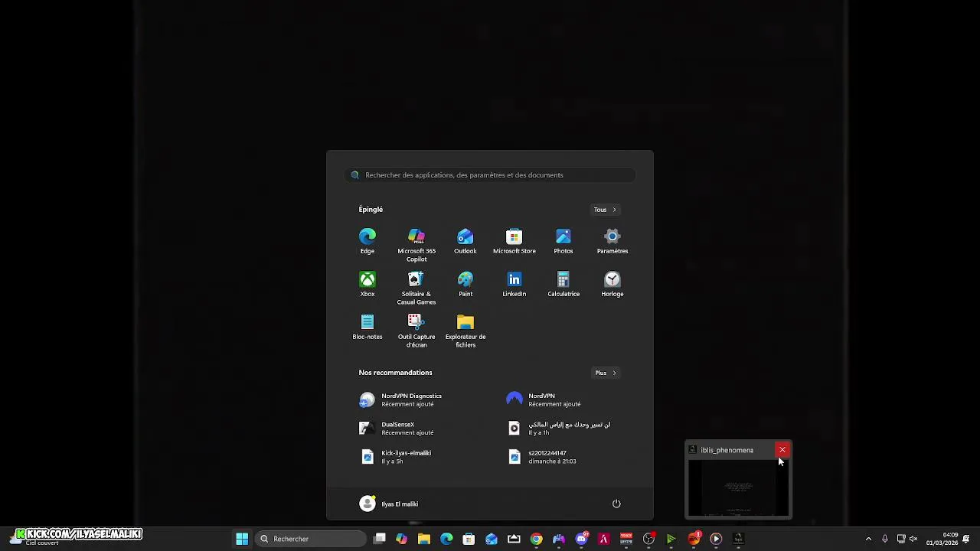
Task: Open Edge from the pinned apps grid
Action: pyautogui.click(x=367, y=240)
